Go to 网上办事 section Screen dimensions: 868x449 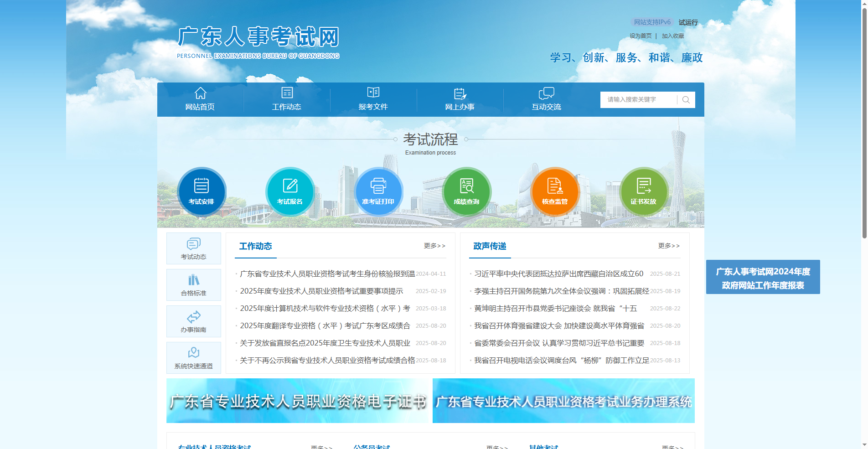click(460, 99)
